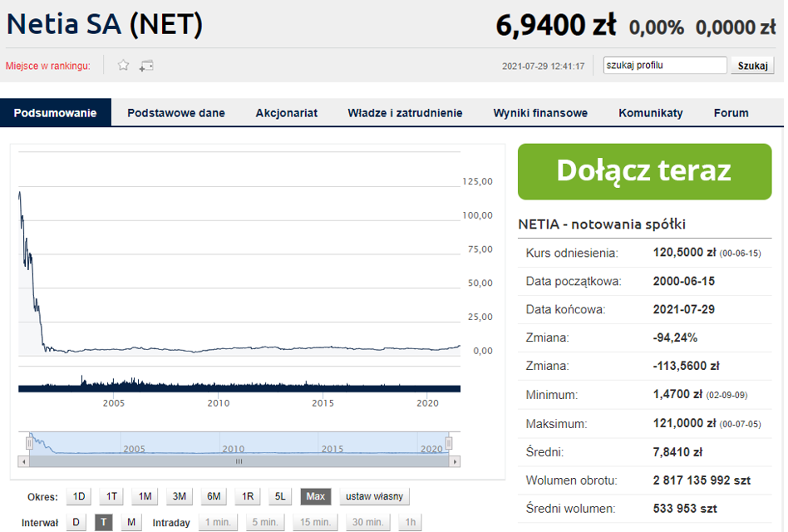The image size is (788, 532).
Task: Select 1 min. intraday interval
Action: 218,522
